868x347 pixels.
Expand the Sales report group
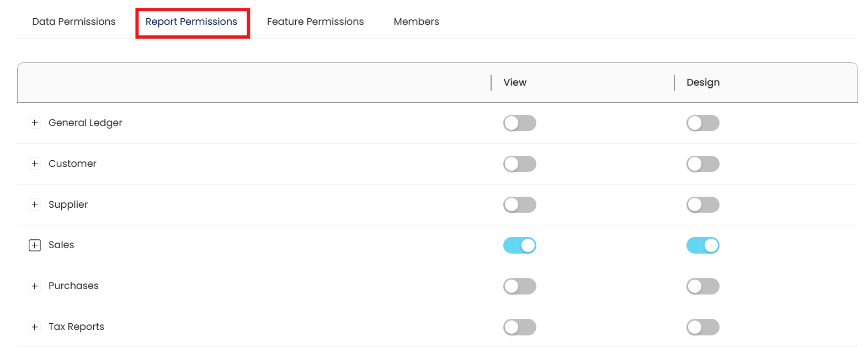pos(35,245)
